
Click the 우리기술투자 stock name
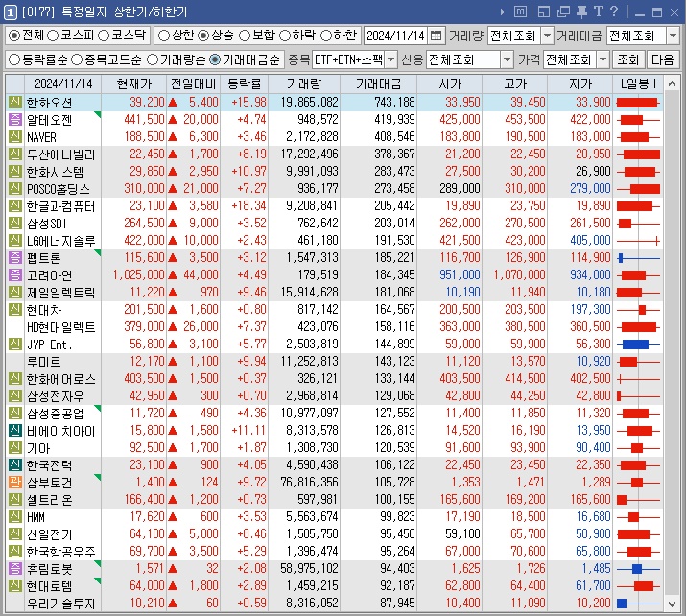coord(60,604)
